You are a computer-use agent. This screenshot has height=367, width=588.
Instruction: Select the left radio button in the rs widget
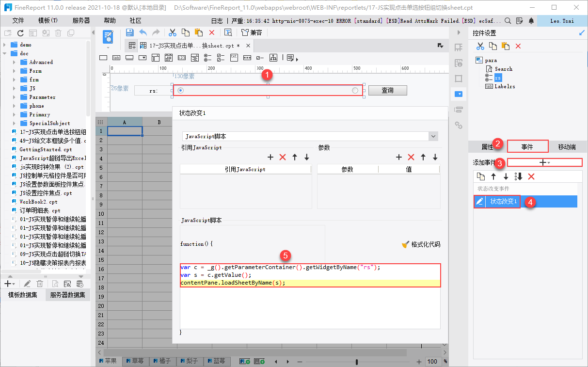(180, 91)
